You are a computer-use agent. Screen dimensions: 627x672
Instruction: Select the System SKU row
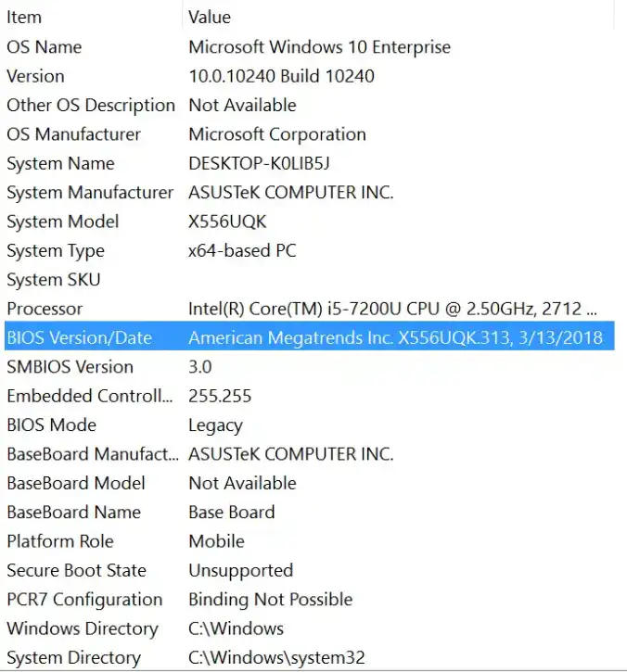click(x=54, y=280)
